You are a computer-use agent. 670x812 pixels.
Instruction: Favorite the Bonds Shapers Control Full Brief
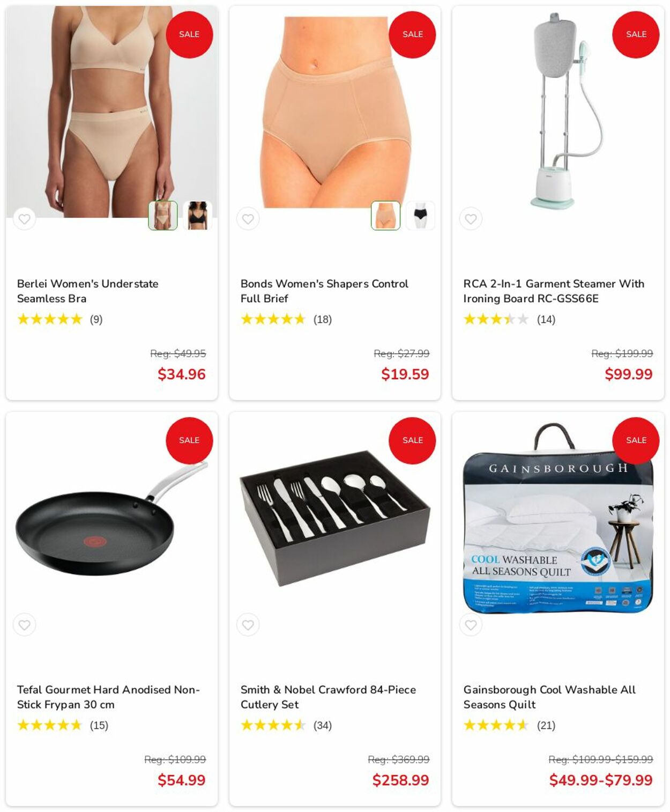(x=248, y=219)
